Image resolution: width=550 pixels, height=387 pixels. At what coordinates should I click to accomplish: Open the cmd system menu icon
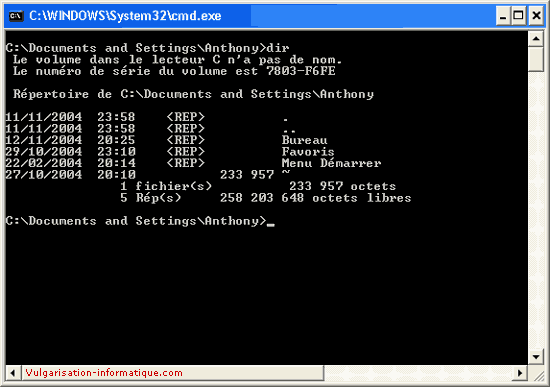pyautogui.click(x=16, y=16)
